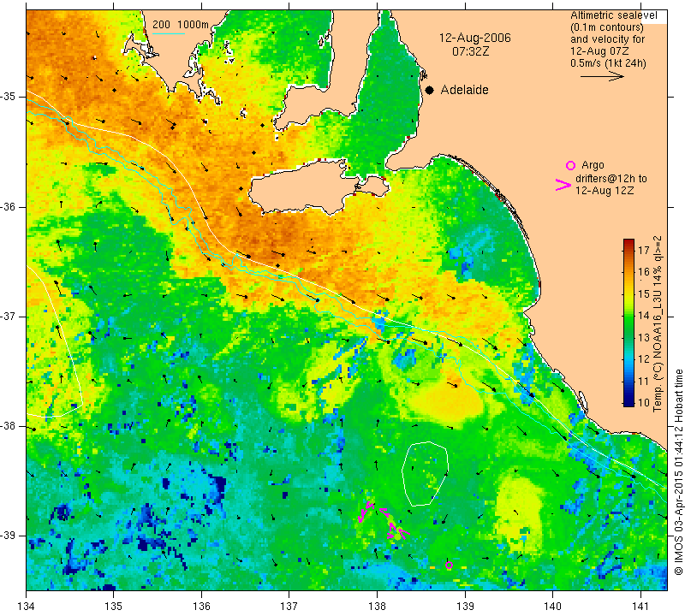Click the longitude label 134

27,607
